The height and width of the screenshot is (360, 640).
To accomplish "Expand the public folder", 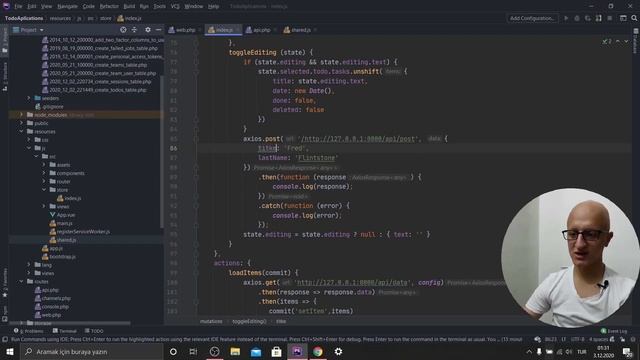I will pyautogui.click(x=21, y=123).
